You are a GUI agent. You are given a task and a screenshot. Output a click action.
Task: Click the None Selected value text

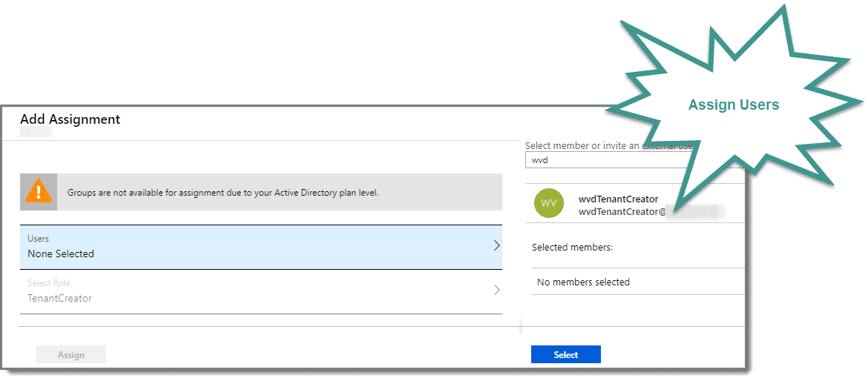tap(61, 254)
